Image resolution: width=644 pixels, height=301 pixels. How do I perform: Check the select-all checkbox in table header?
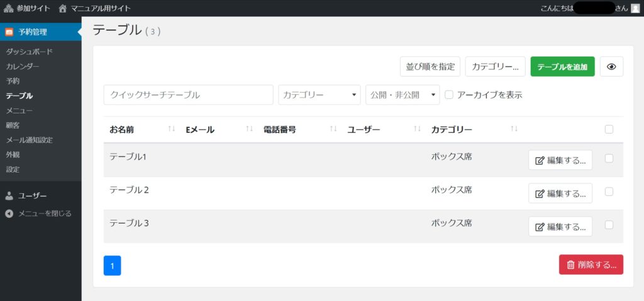pos(609,130)
